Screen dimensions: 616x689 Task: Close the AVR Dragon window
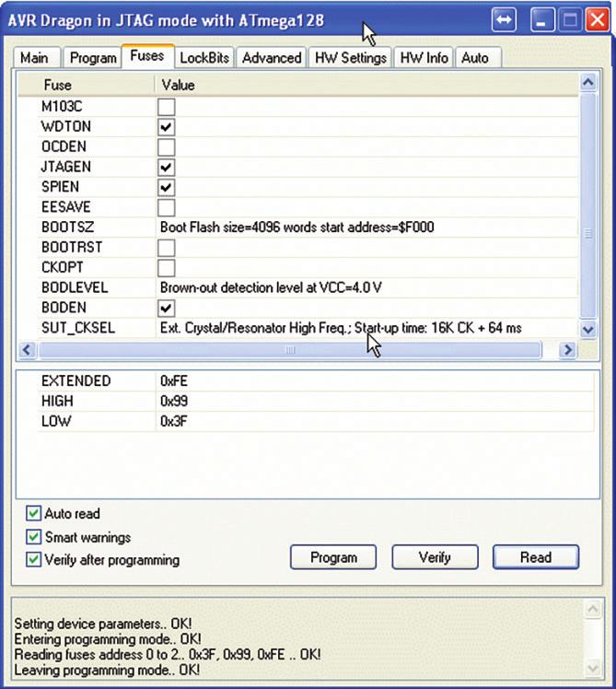[x=597, y=19]
